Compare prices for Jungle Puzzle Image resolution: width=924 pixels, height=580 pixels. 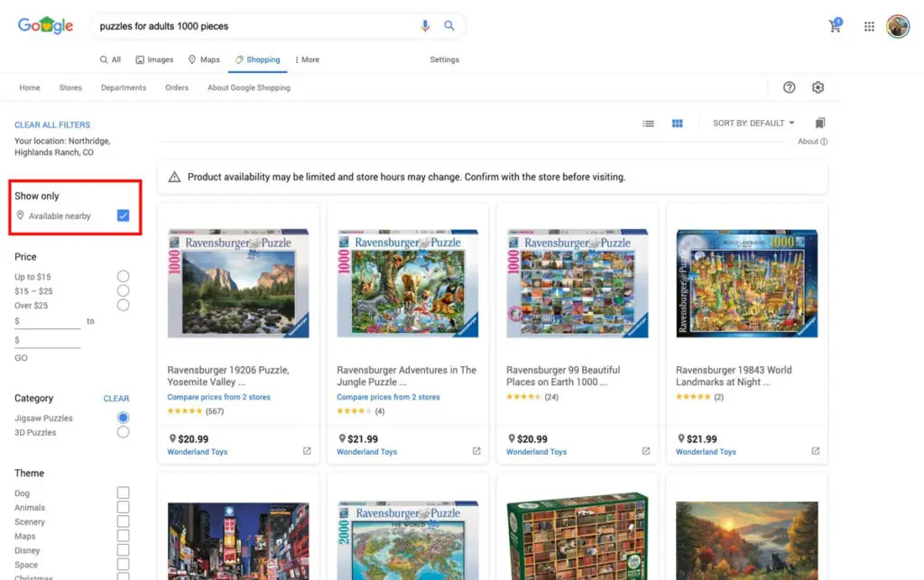pos(388,398)
